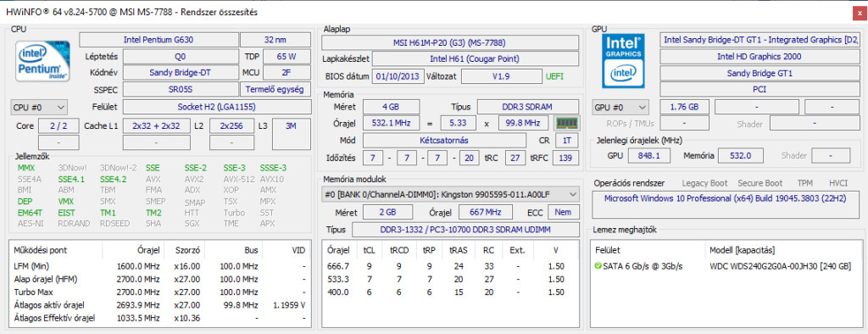Click the Intel Pentium G630 name field
868x334 pixels.
tap(159, 40)
